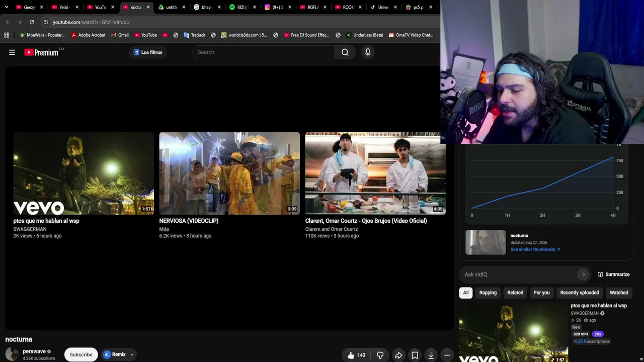This screenshot has width=644, height=362.
Task: Open the worldcia3ds.com bookmark
Action: pos(244,35)
